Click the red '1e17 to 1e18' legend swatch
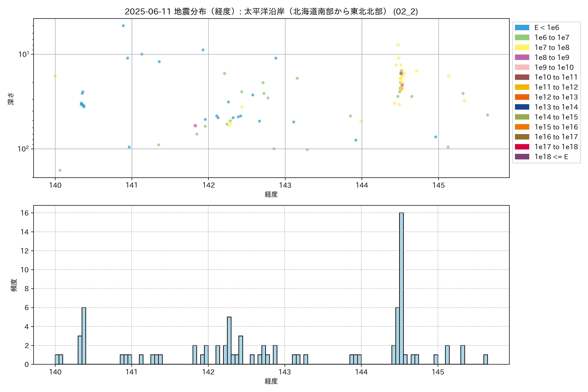This screenshot has height=392, width=588. 522,147
